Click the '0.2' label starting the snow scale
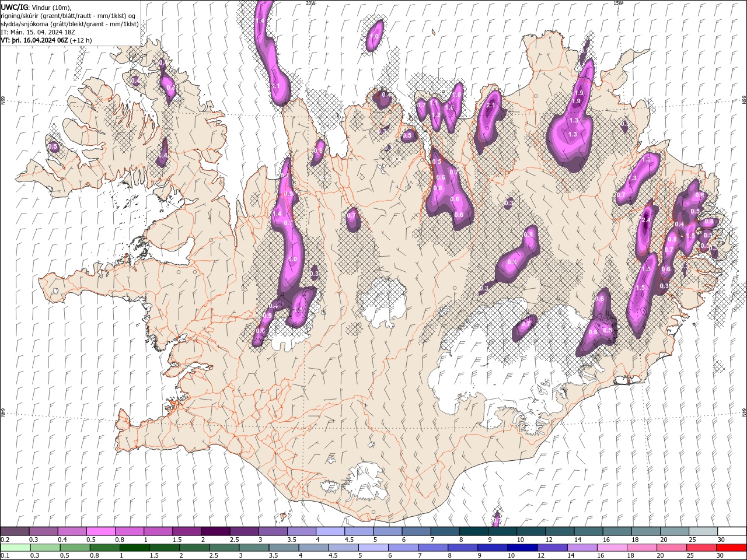Viewport: 747px width, 560px height. (x=5, y=540)
